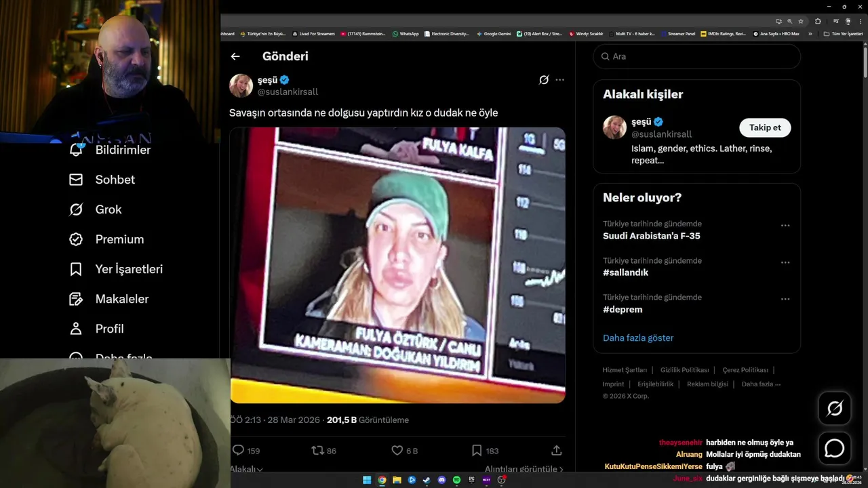Open trend Suudi Arabistan'a F-35
Viewport: 868px width, 488px height.
[652, 236]
